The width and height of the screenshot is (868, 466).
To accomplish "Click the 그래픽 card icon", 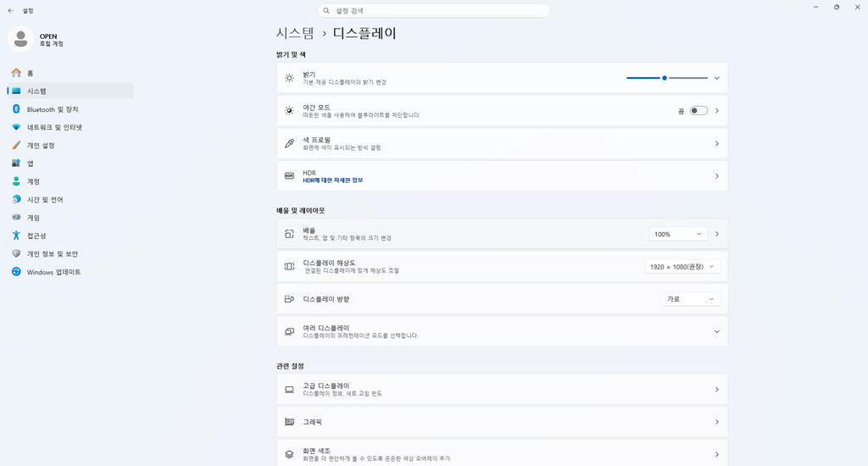I will (x=289, y=422).
